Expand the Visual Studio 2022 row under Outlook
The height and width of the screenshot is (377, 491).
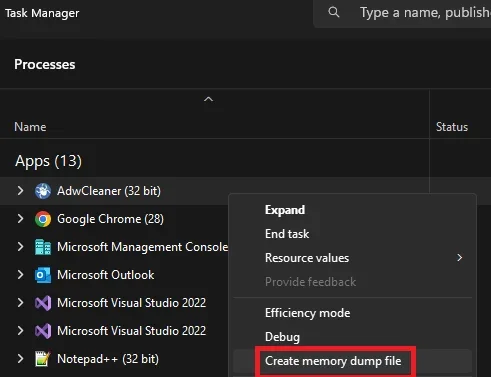tap(20, 303)
